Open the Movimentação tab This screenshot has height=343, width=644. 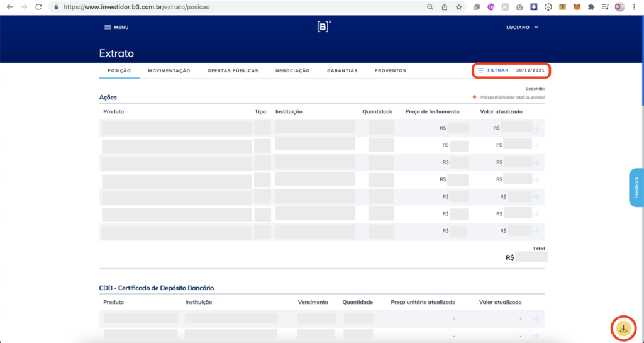(x=169, y=70)
